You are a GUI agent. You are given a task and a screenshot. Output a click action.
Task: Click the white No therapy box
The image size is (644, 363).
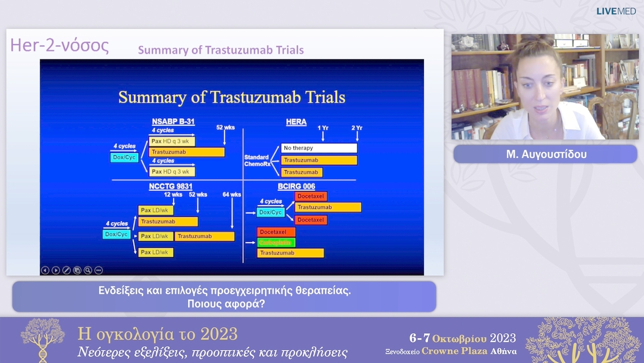coord(319,148)
